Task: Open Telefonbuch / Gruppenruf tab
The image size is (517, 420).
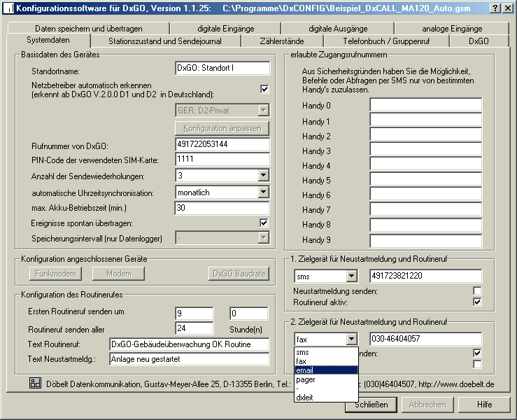Action: coord(386,41)
